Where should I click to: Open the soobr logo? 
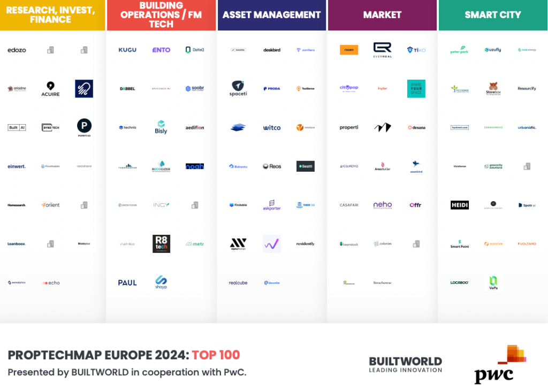[x=195, y=88]
